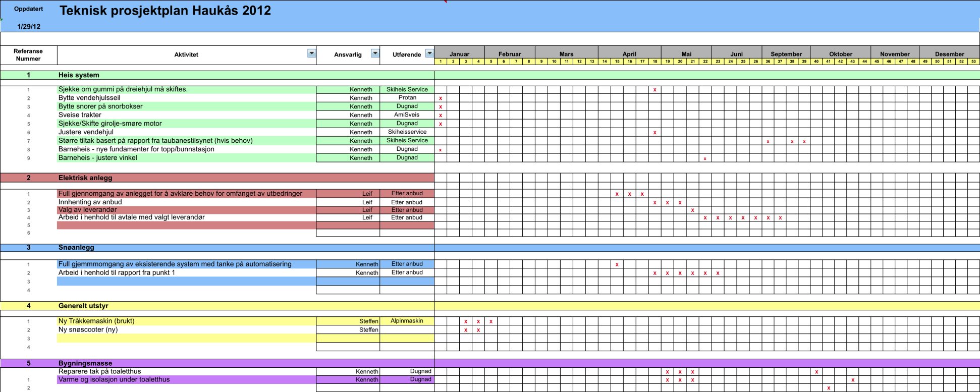Select the 'AmiSveis' Utførende cell
The image size is (980, 392).
(407, 115)
